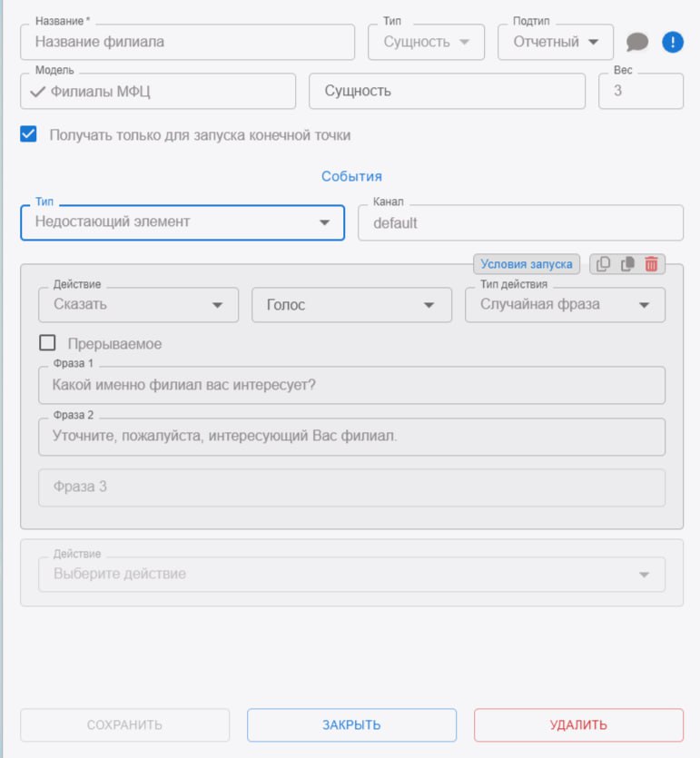The height and width of the screenshot is (758, 700).
Task: Open the Выберите действие dropdown
Action: (351, 574)
